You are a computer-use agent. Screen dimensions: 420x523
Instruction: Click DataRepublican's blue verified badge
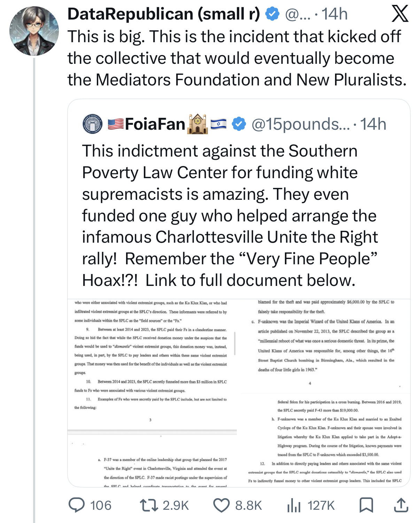click(272, 14)
